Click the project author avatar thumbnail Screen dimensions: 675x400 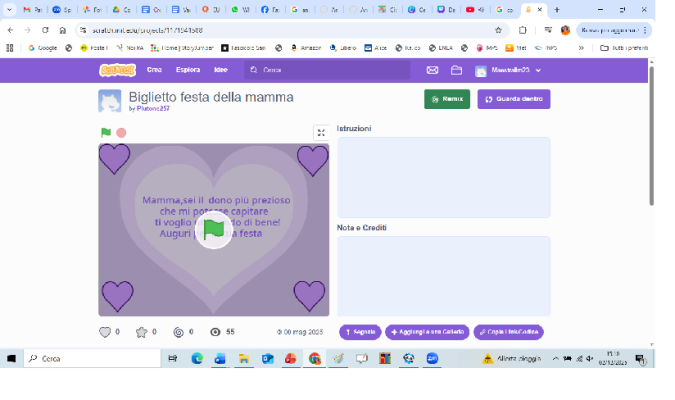tap(110, 101)
